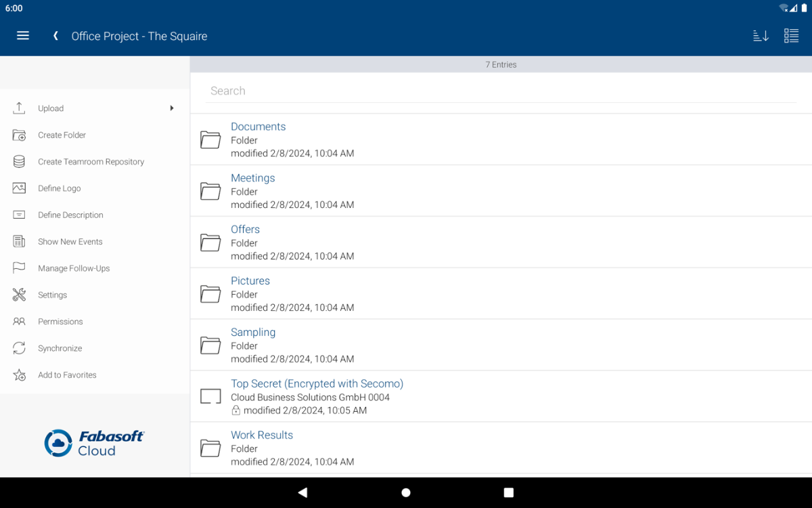This screenshot has height=508, width=812.
Task: Click the lock icon on Top Secret
Action: click(236, 410)
